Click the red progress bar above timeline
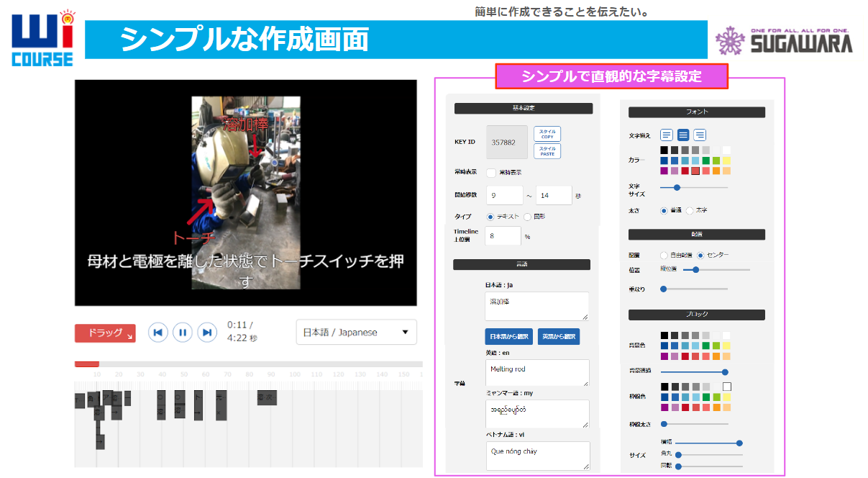 [87, 364]
